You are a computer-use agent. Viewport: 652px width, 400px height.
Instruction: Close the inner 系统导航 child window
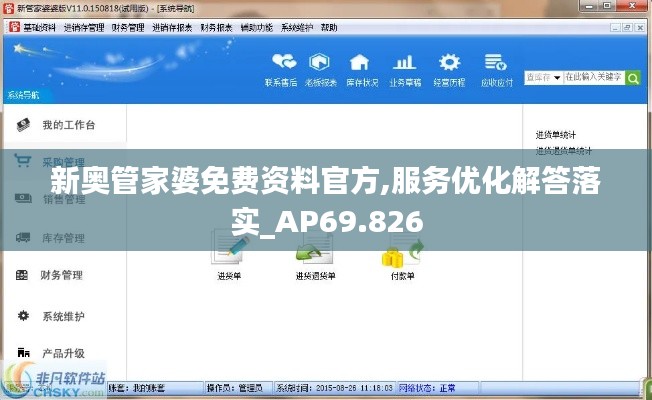pos(640,28)
